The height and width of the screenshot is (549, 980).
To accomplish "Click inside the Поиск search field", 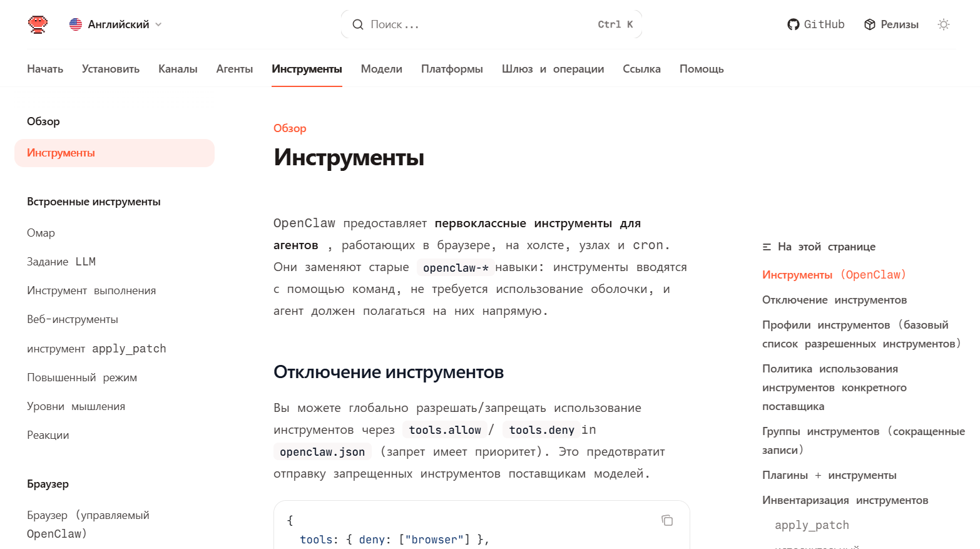I will coord(438,24).
